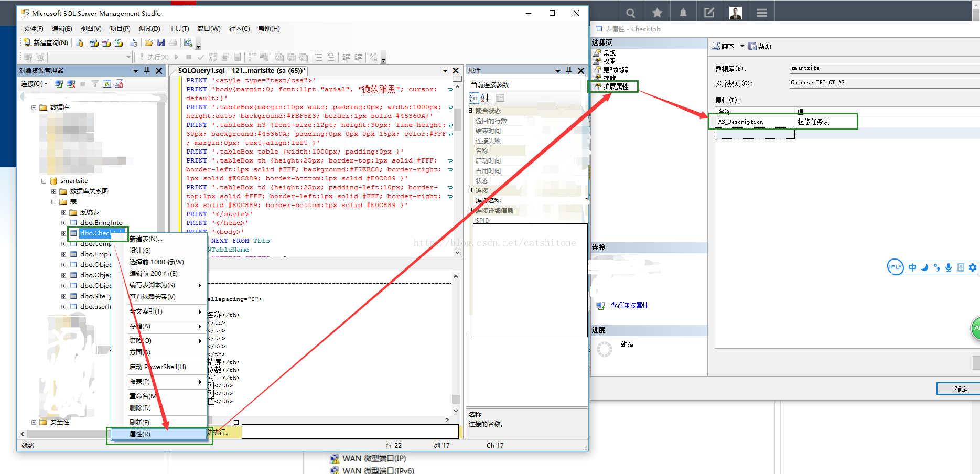
Task: Click the Database Engine Query icon next to 新建查询
Action: coord(79,42)
